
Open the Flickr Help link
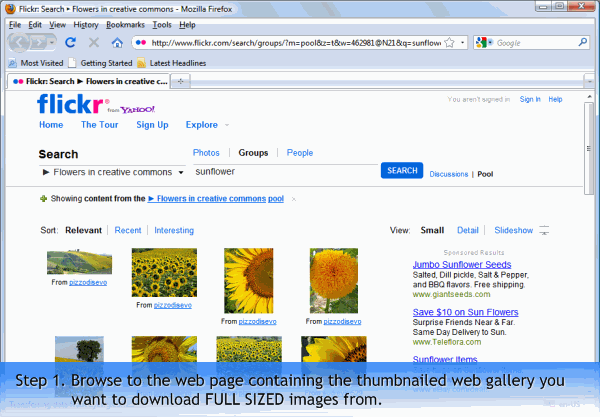[x=555, y=99]
